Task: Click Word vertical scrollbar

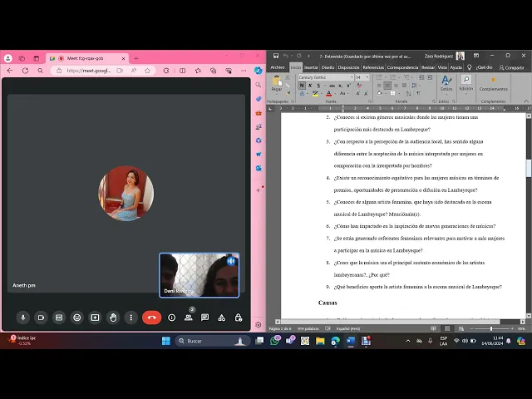Action: [x=529, y=217]
